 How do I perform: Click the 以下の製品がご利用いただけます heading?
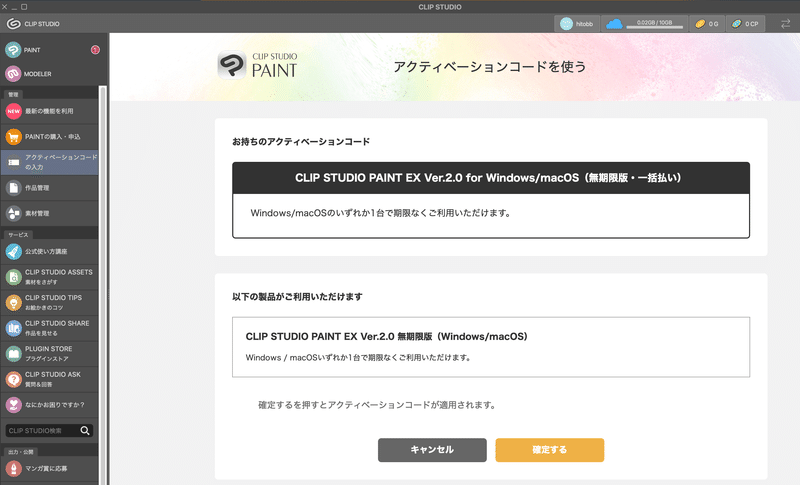click(297, 297)
